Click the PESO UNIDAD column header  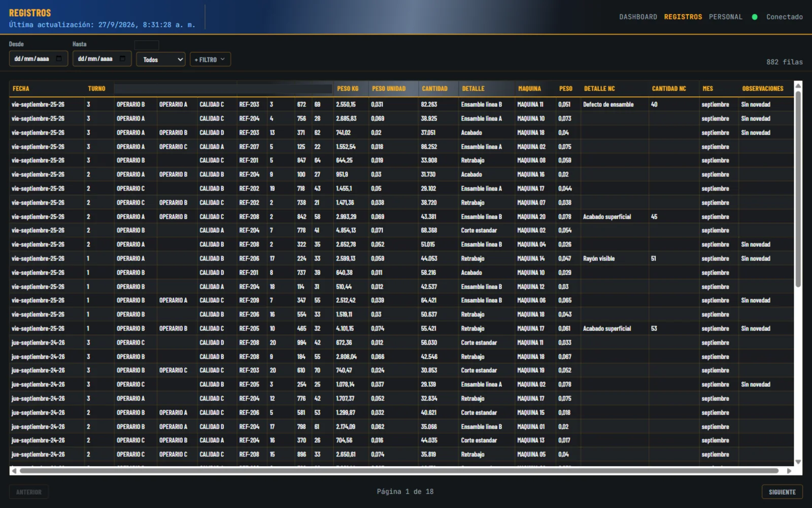coord(389,89)
